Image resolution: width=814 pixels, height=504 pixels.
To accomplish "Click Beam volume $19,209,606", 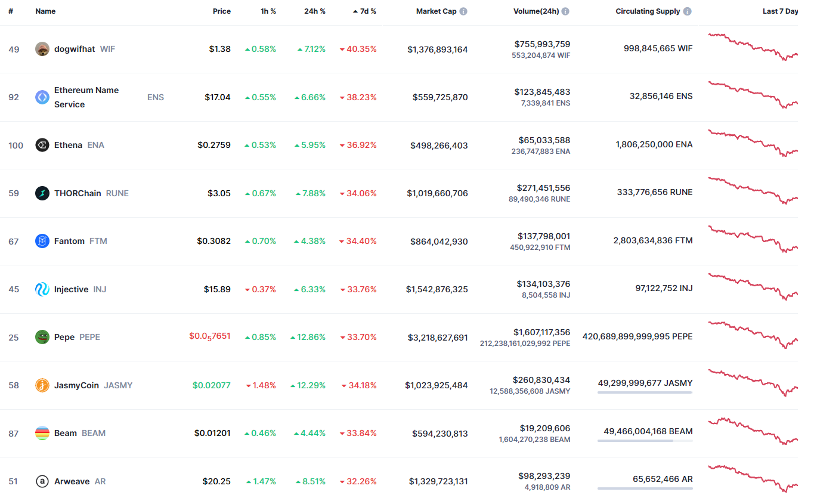I will (x=545, y=428).
